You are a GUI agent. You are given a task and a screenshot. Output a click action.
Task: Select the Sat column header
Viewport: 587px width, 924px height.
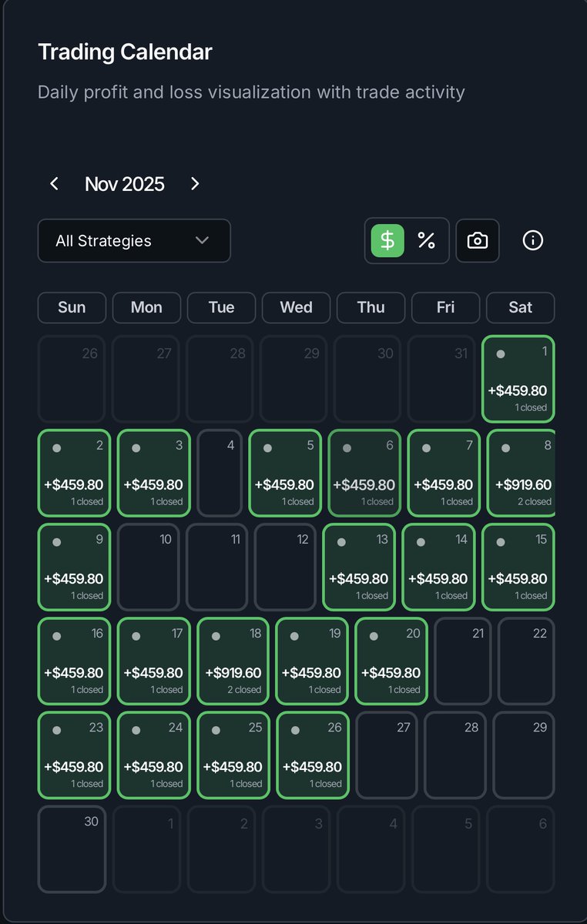tap(520, 307)
